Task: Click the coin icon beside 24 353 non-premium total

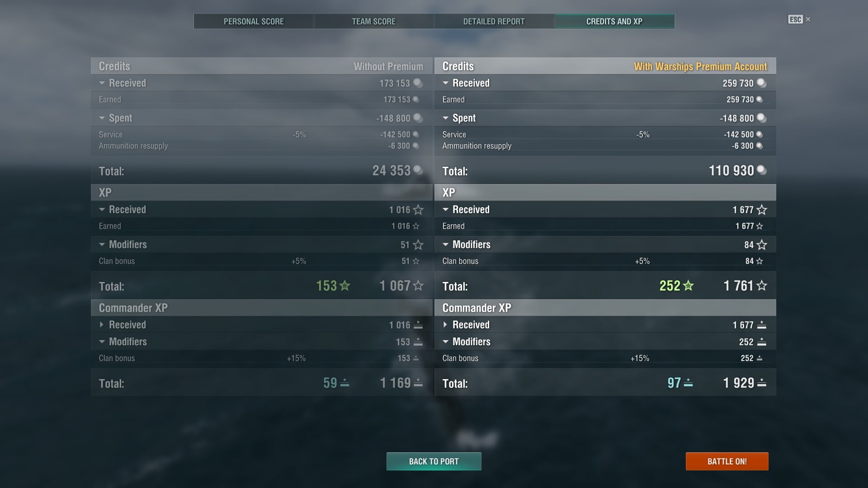Action: point(418,170)
